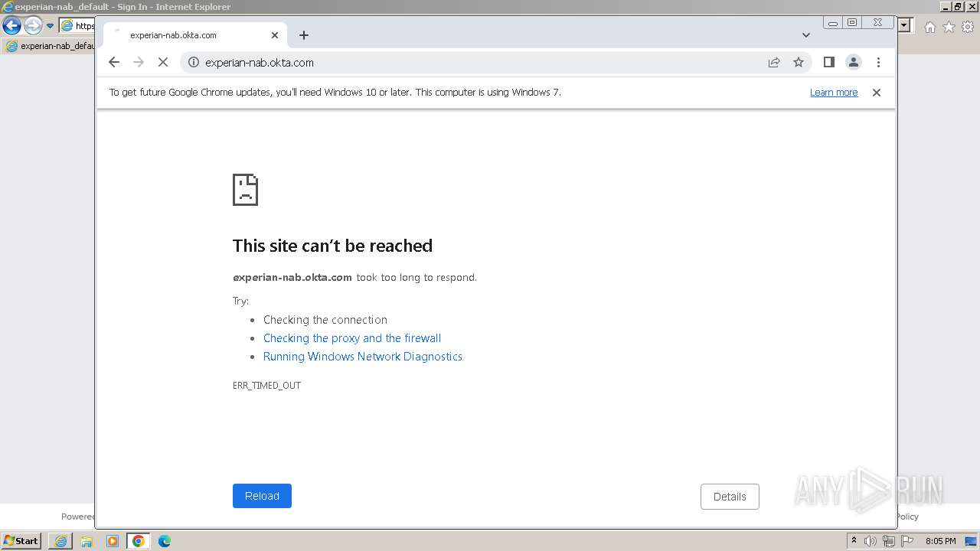Select ERR_TIMED_OUT error code text
980x551 pixels.
(266, 386)
